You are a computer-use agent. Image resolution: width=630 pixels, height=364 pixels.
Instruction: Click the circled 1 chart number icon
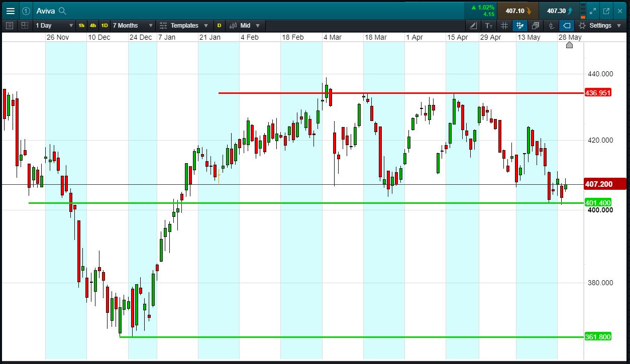[x=26, y=11]
